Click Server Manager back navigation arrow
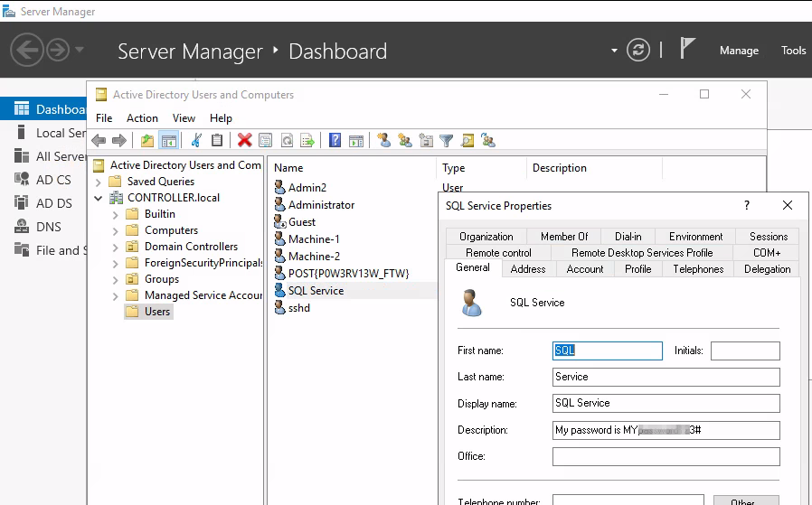 (x=26, y=50)
